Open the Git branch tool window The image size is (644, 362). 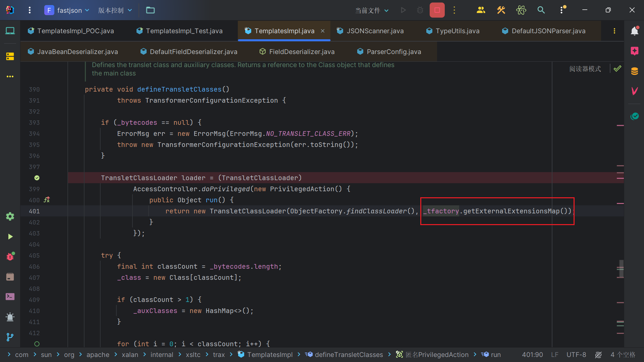point(10,337)
